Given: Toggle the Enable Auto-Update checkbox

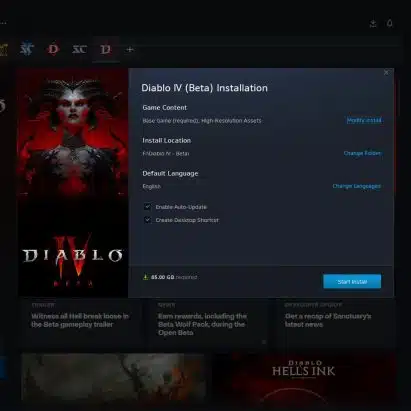Looking at the screenshot, I should click(147, 207).
